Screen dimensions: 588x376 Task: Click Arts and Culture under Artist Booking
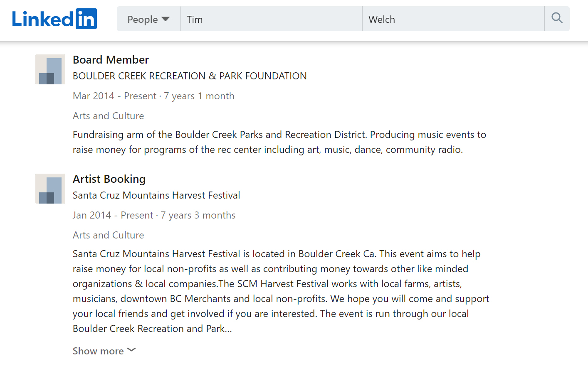pos(108,235)
